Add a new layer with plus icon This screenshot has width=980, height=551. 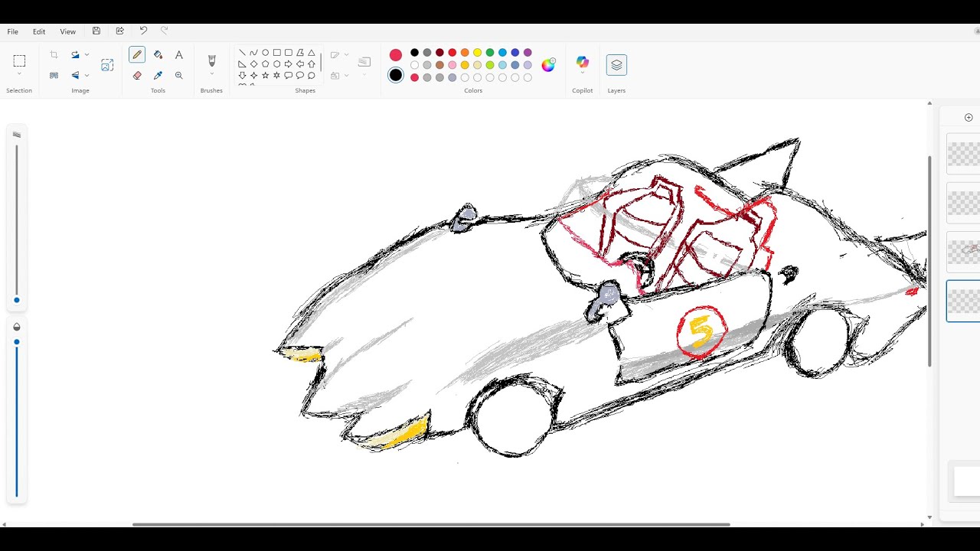pos(969,118)
